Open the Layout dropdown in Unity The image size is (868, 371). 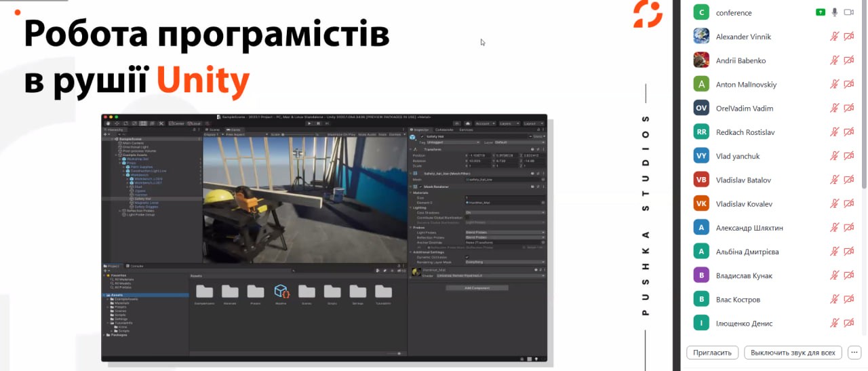(x=534, y=123)
